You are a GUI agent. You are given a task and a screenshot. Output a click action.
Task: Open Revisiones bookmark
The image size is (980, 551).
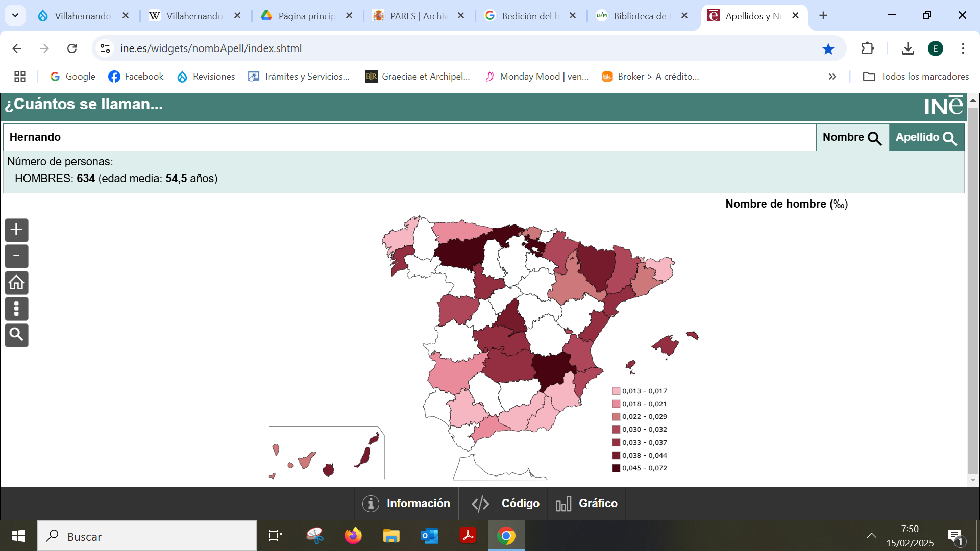206,77
